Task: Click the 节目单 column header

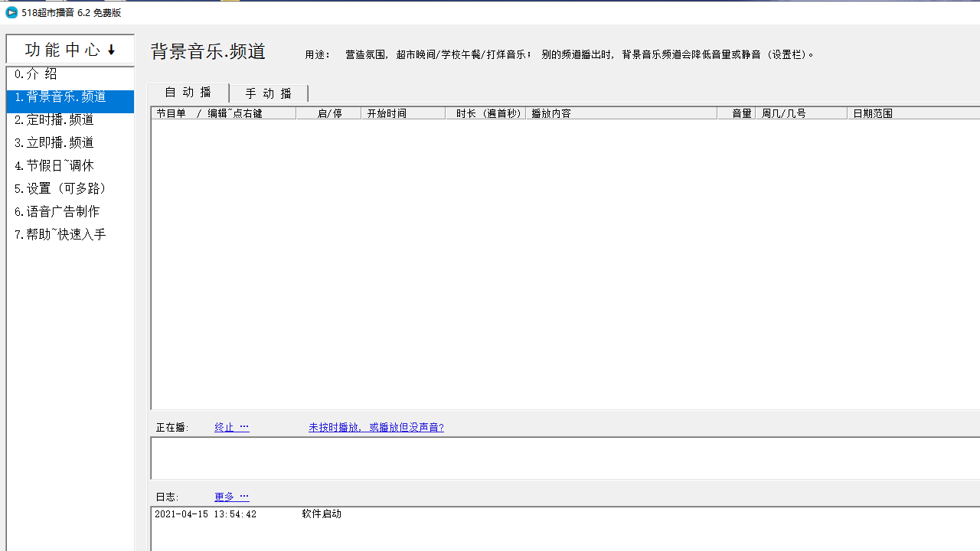Action: tap(171, 112)
